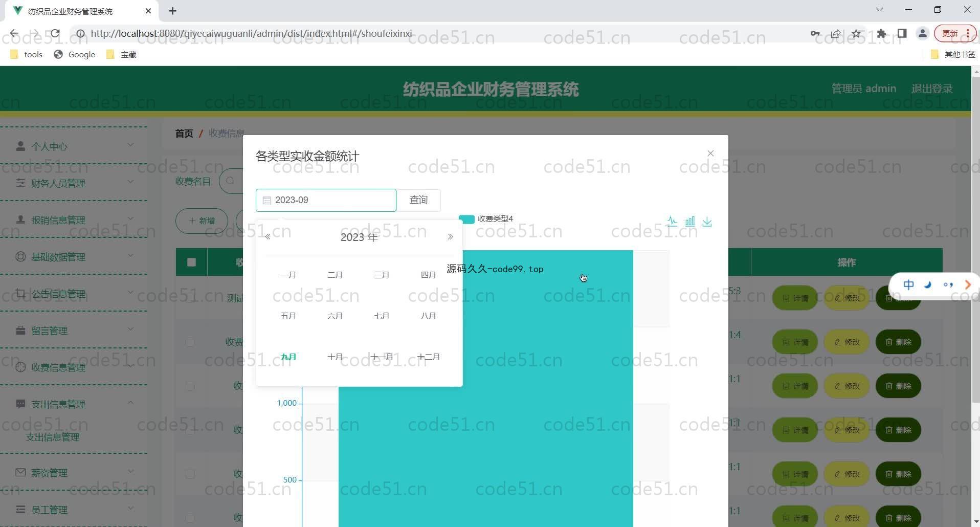Image resolution: width=980 pixels, height=527 pixels.
Task: Expand 基础数据管理 sidebar menu
Action: point(74,257)
